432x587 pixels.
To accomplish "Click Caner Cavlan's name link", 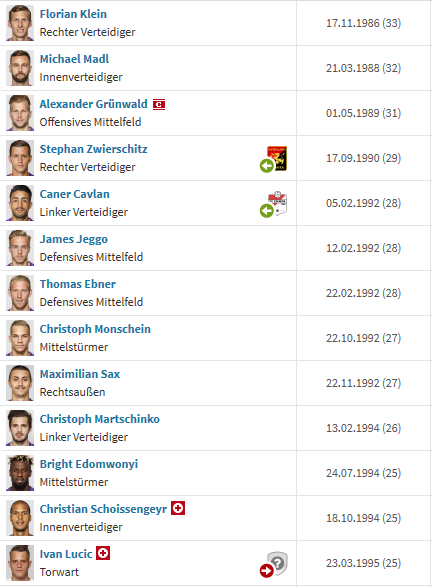I will 75,194.
